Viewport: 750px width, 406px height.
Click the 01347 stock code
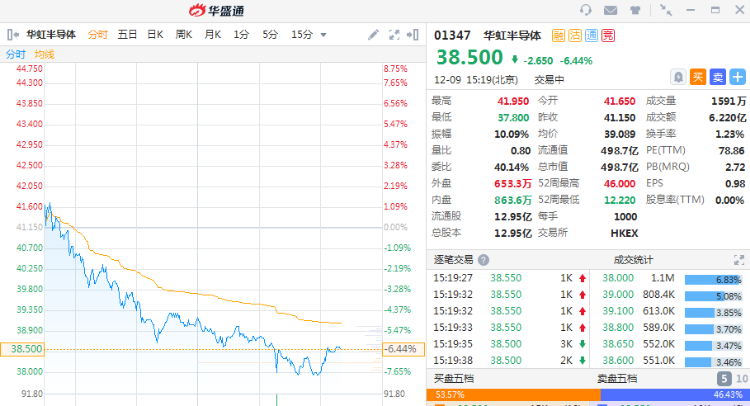(x=452, y=35)
